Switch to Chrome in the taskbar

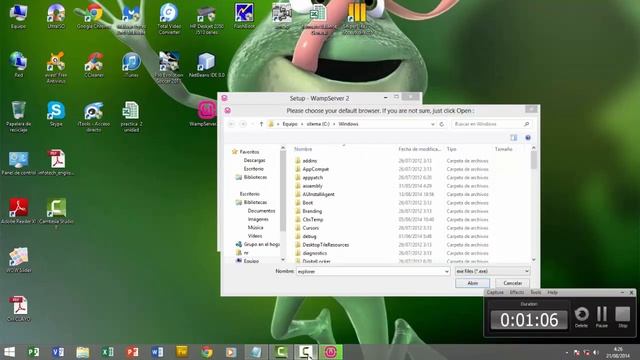[x=207, y=352]
